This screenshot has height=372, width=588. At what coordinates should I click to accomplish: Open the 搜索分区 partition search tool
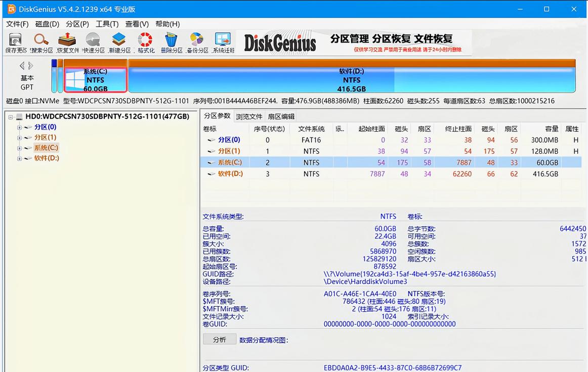coord(41,43)
